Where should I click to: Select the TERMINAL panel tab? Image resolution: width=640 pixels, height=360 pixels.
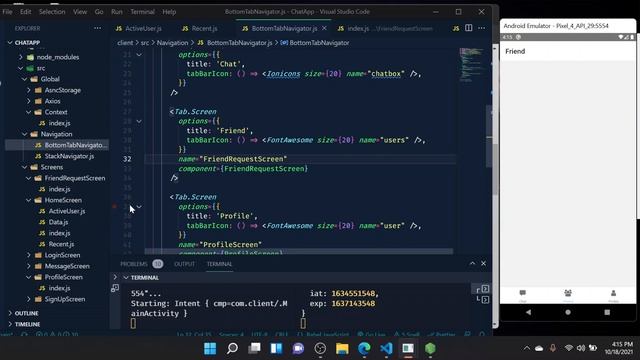point(219,264)
